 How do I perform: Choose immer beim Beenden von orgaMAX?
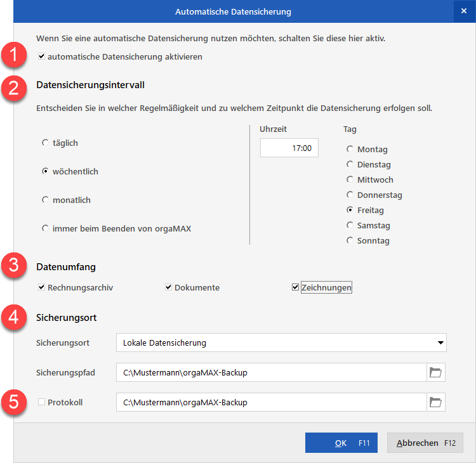[45, 228]
